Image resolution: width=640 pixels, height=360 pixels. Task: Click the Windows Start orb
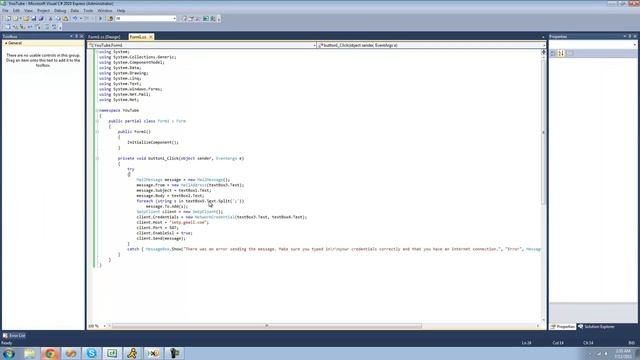click(x=9, y=353)
